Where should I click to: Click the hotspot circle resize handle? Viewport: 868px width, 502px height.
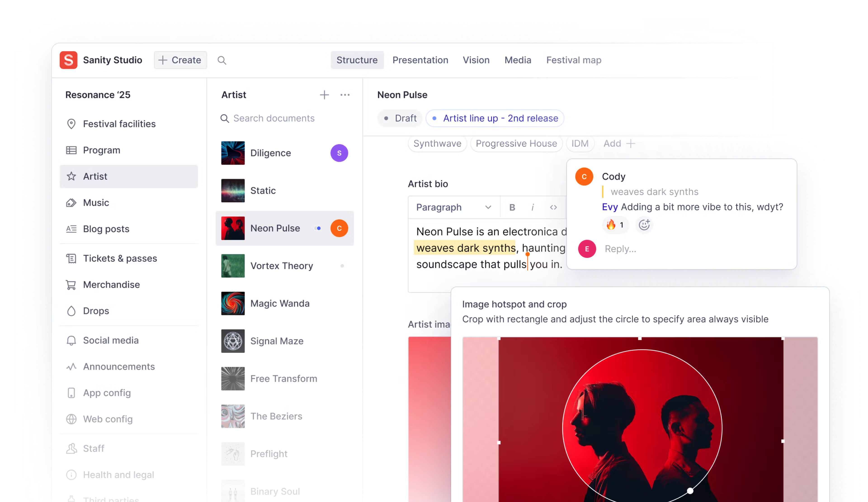click(x=690, y=491)
